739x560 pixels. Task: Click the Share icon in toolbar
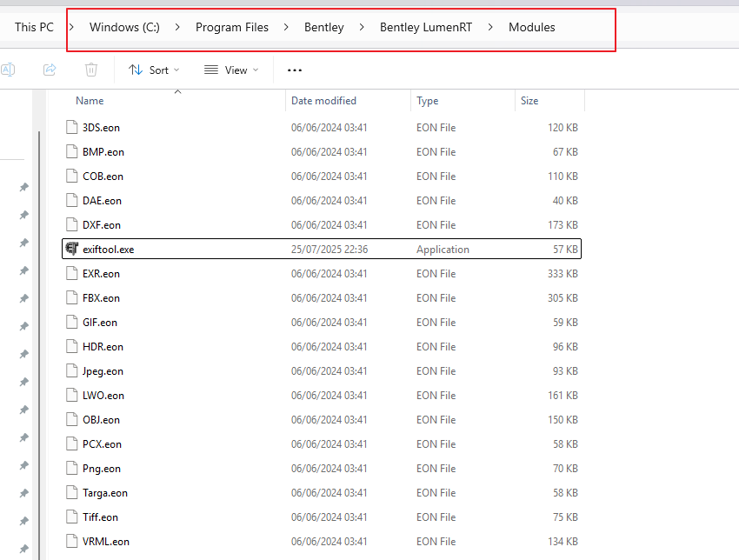(50, 70)
